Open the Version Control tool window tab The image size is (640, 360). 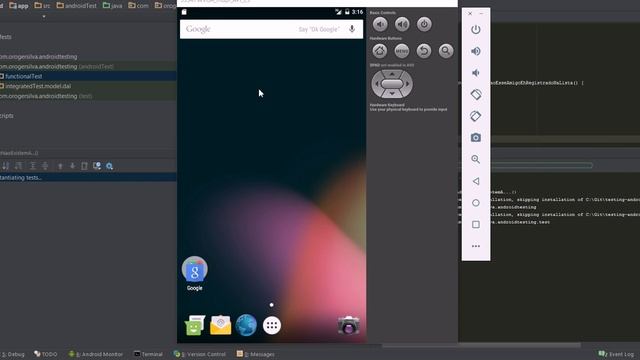tap(200, 354)
